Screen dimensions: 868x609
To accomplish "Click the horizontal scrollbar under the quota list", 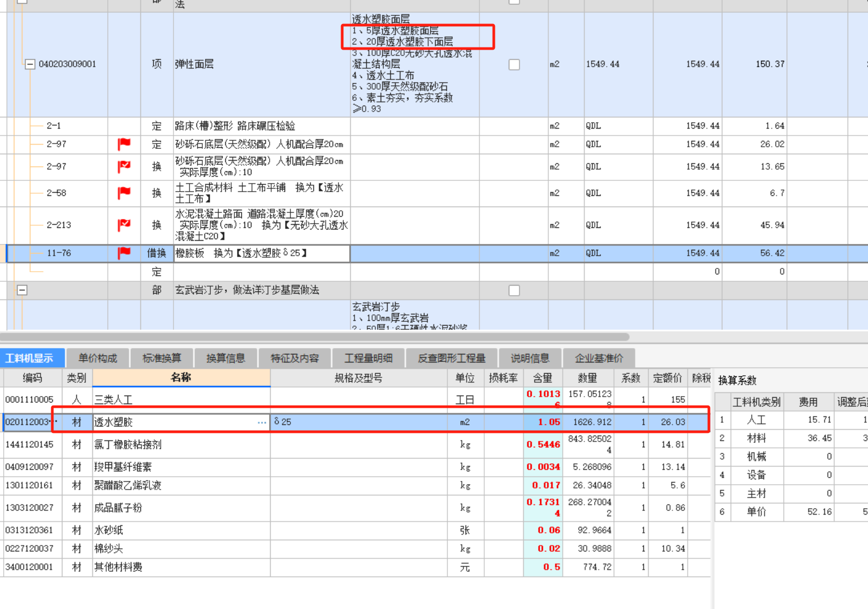I will tap(315, 337).
